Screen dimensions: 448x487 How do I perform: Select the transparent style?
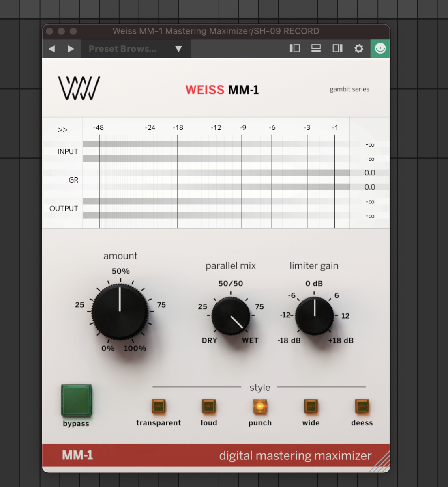159,406
